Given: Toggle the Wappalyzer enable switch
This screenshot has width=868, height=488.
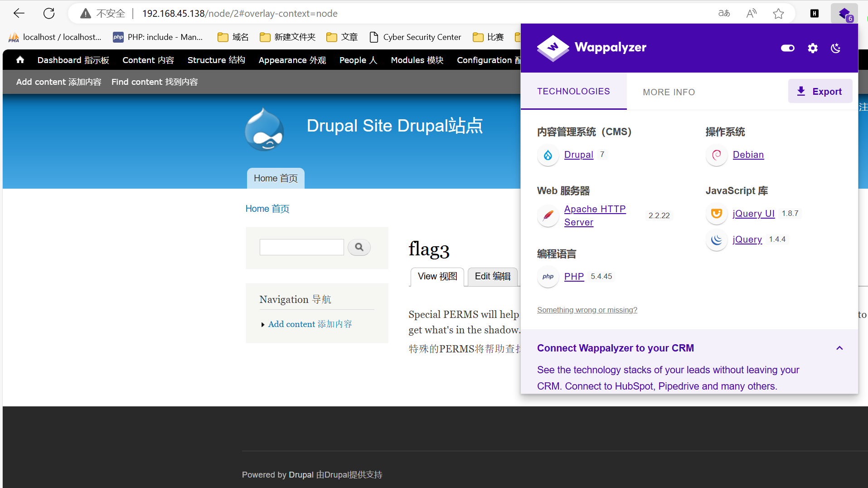Looking at the screenshot, I should coord(788,48).
